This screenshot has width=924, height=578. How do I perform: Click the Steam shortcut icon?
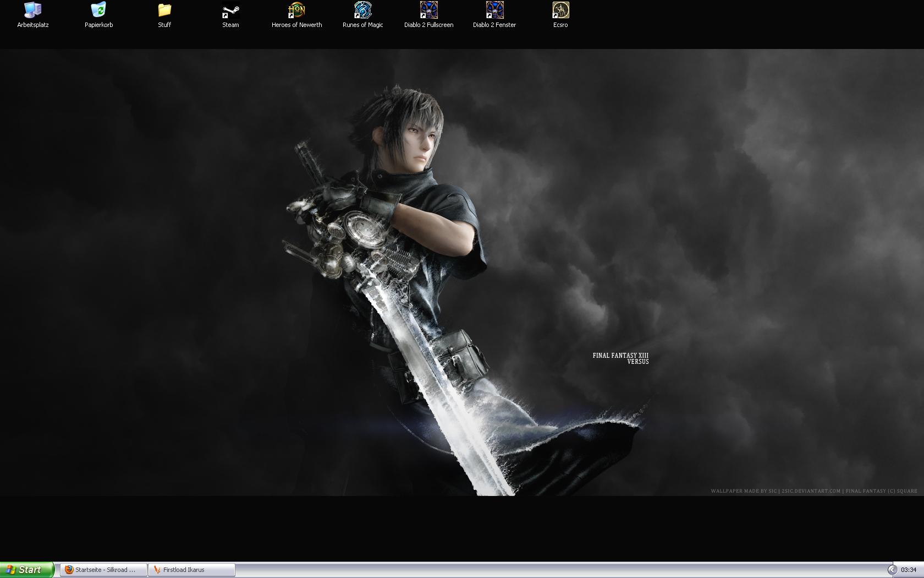(x=230, y=10)
